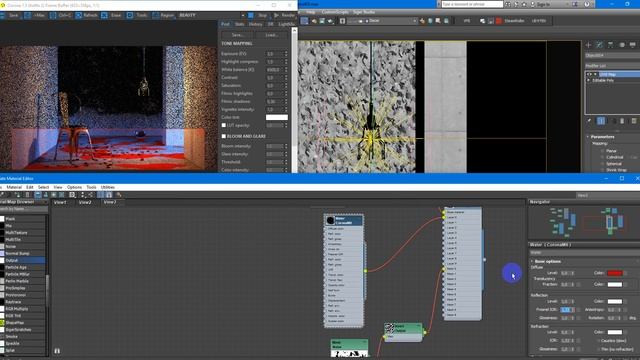Image resolution: width=640 pixels, height=360 pixels.
Task: Click Stop in Corona frame buffer
Action: [x=258, y=15]
